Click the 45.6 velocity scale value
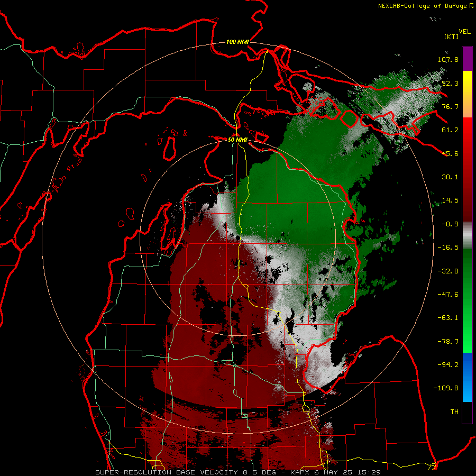This screenshot has width=476, height=476. point(450,153)
